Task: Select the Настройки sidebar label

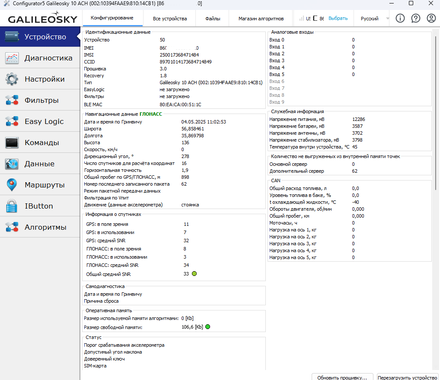Action: point(45,79)
